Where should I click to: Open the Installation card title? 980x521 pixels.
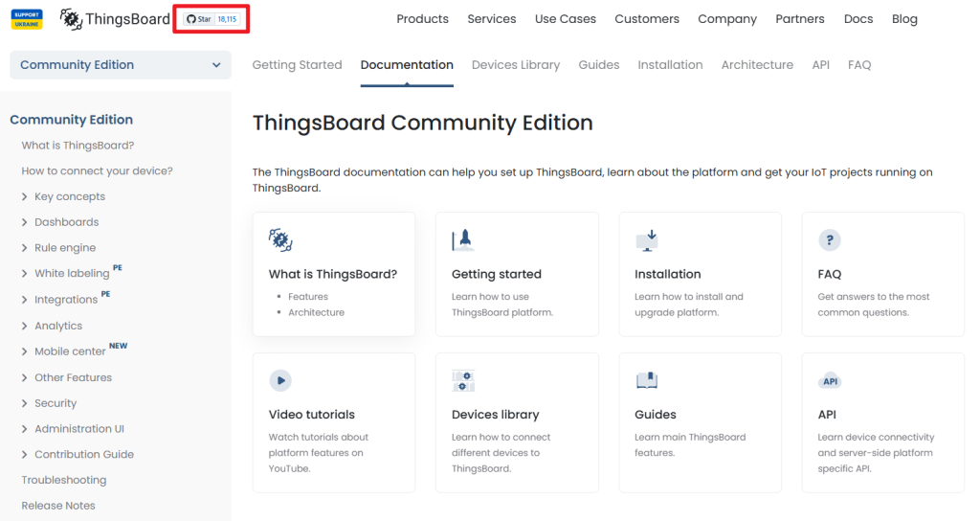[667, 274]
